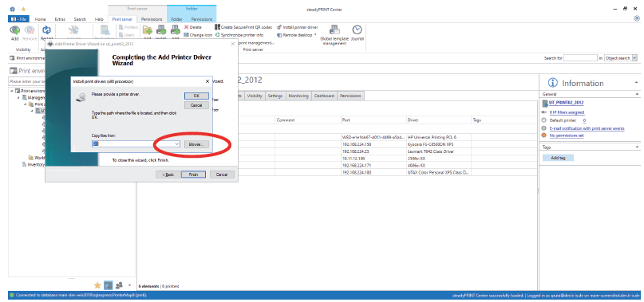
Task: Open E-mail notification with print server events link
Action: (x=587, y=128)
